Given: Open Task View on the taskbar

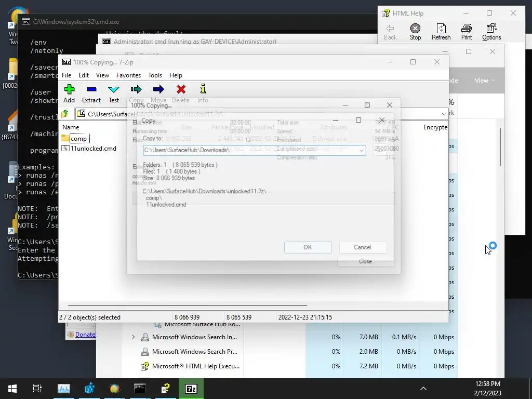Looking at the screenshot, I should tap(37, 389).
